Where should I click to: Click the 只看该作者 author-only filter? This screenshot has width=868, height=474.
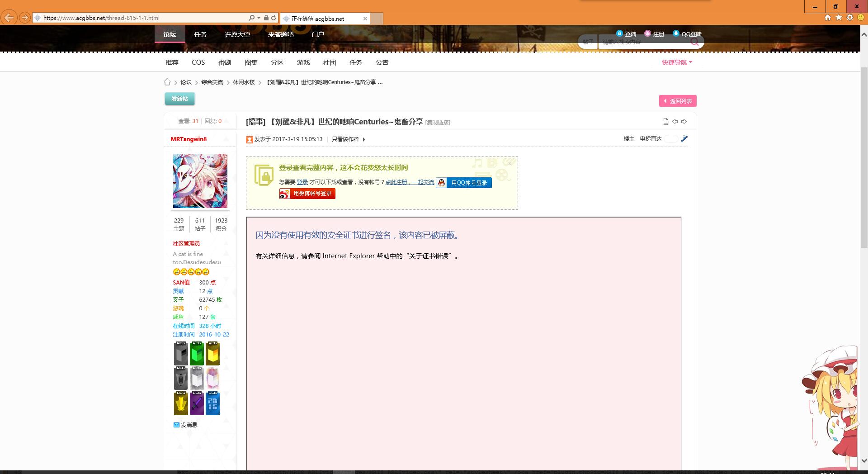pos(345,139)
